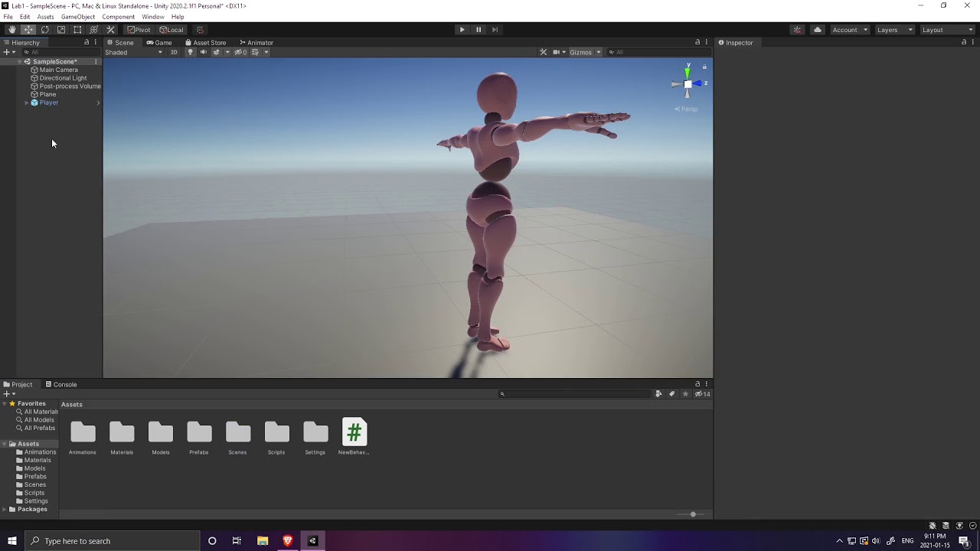The width and height of the screenshot is (980, 551).
Task: Select the Scale tool
Action: tap(61, 30)
